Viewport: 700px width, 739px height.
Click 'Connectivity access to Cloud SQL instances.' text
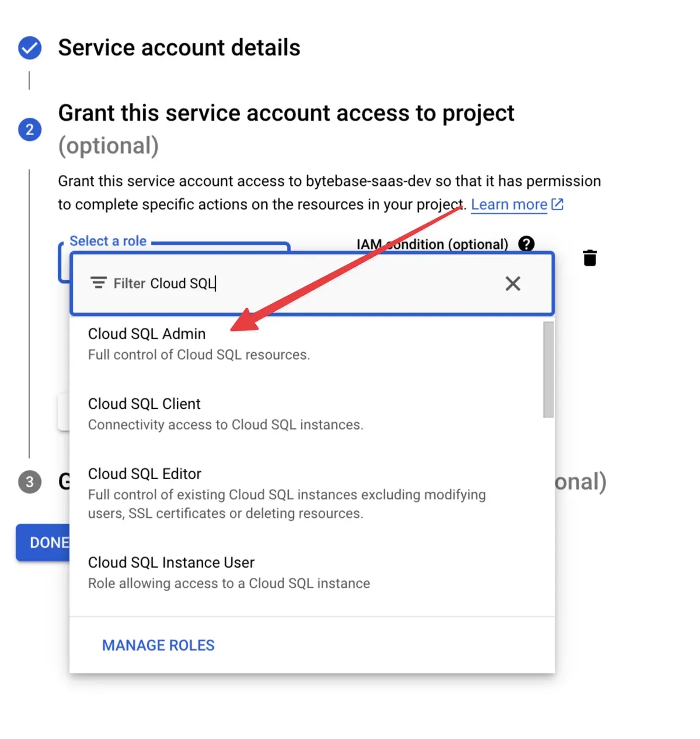coord(225,424)
